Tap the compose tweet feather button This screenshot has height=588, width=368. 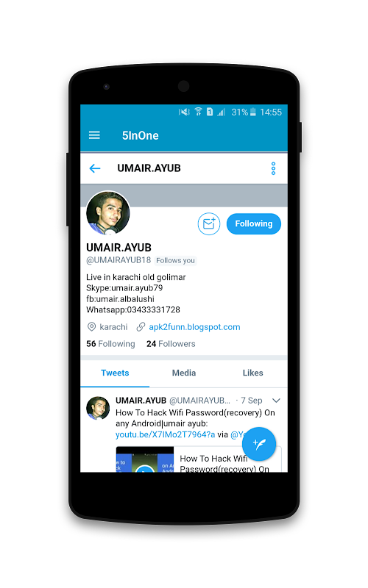(259, 444)
